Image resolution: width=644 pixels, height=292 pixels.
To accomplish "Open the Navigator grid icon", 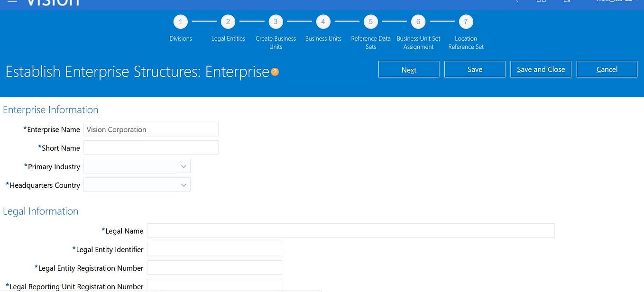I will [541, 1].
